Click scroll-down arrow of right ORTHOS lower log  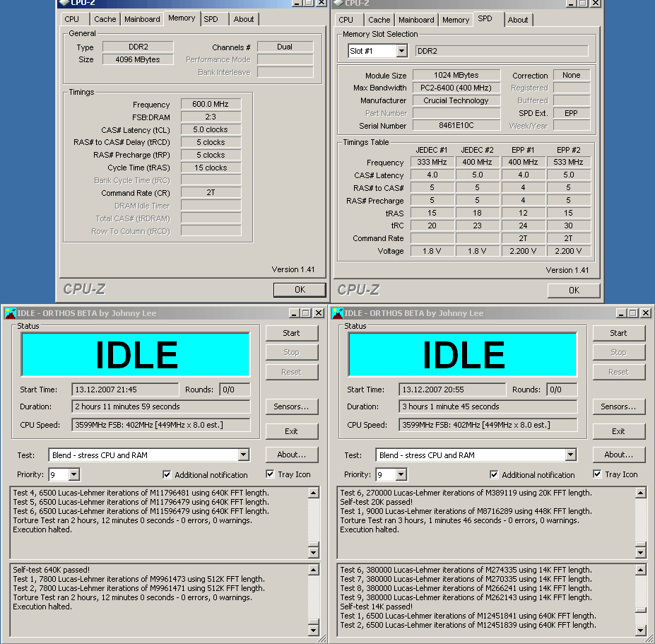point(641,630)
